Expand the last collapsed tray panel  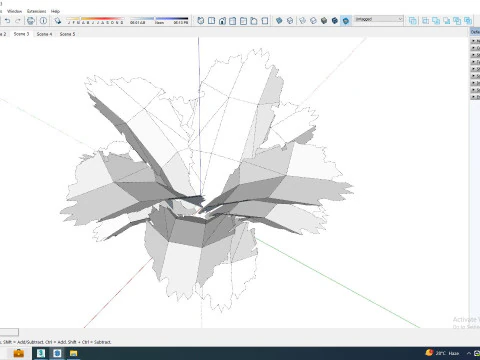[x=475, y=97]
